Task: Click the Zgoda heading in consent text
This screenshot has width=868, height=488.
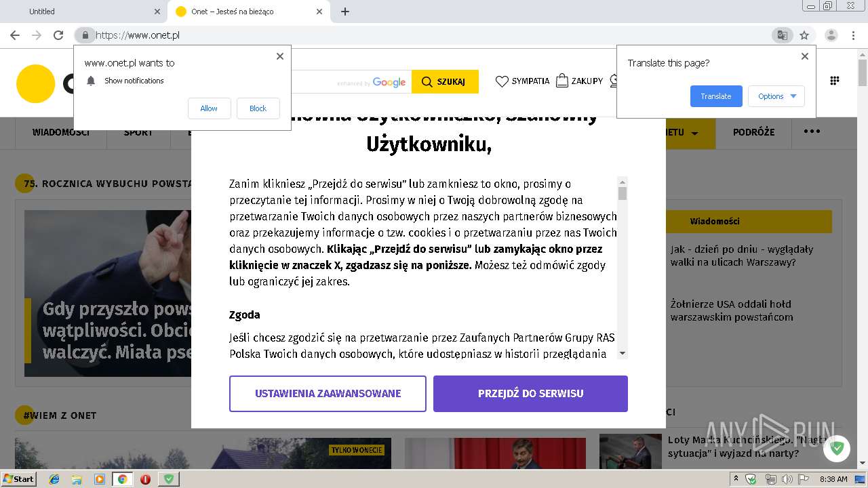Action: tap(245, 315)
